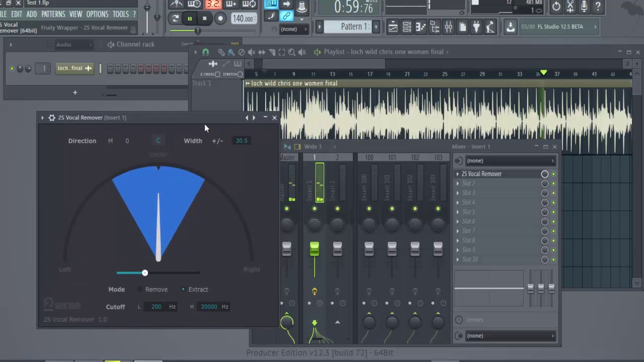
Task: Expand the Slot 5 arrow in mixer
Action: tap(457, 212)
